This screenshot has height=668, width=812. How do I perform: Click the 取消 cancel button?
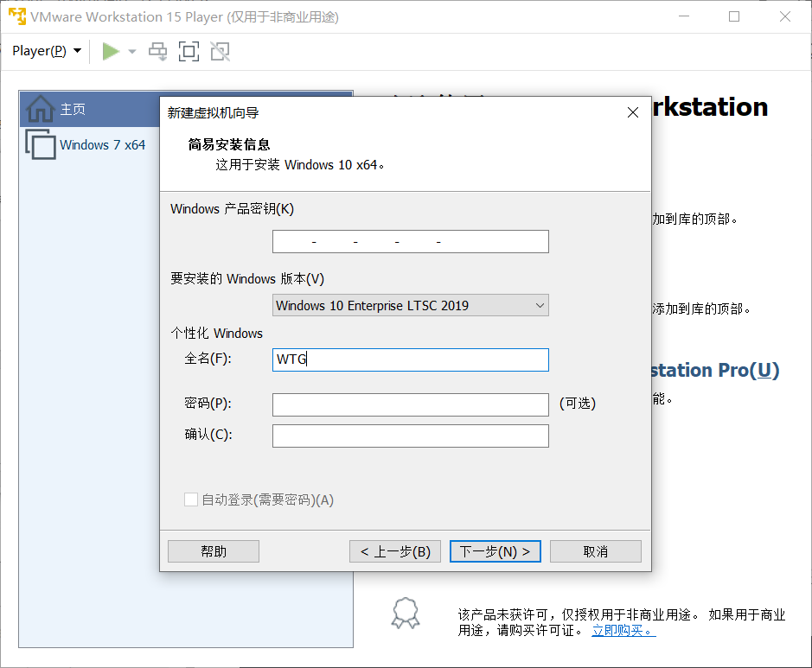click(x=596, y=551)
